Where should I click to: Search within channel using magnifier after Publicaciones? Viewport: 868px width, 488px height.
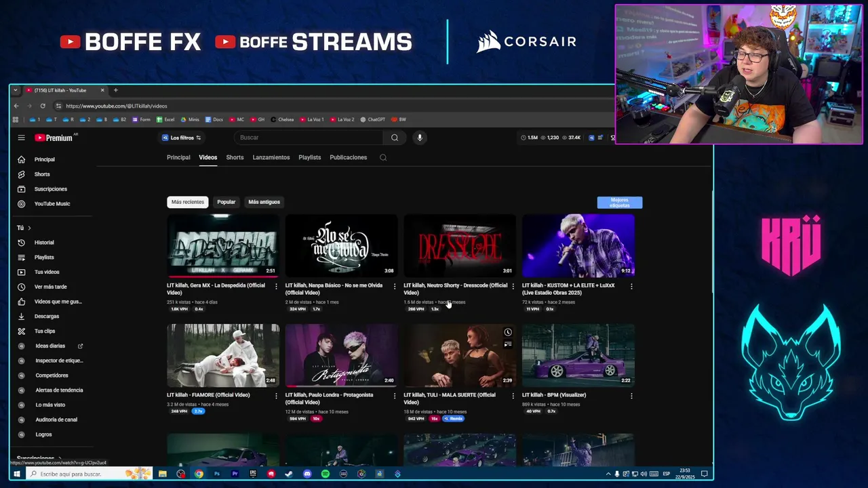coord(383,157)
